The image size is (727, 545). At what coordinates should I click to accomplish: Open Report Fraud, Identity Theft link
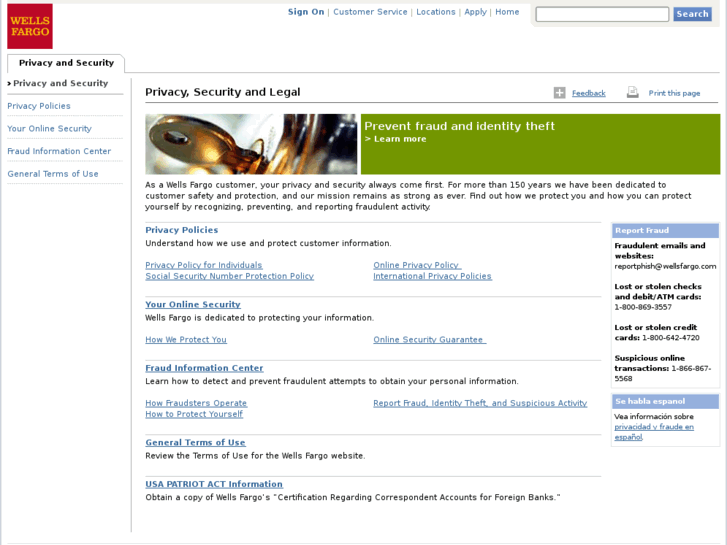coord(480,404)
